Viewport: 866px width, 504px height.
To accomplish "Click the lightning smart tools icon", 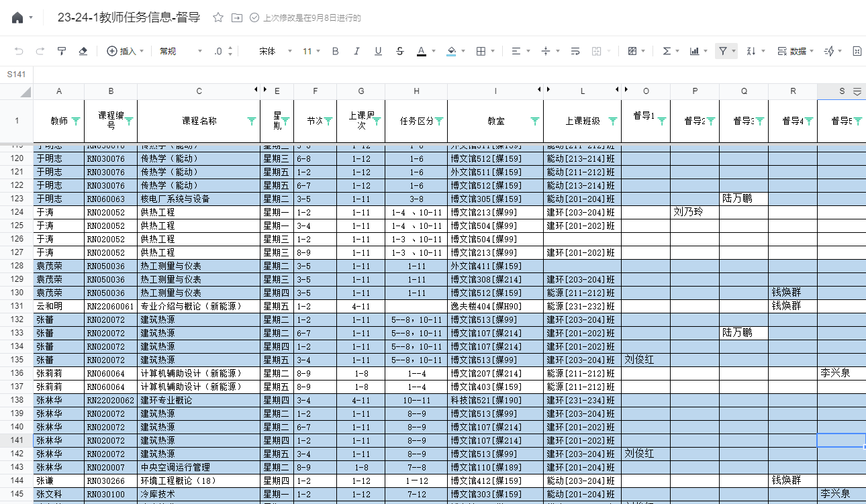I will pyautogui.click(x=828, y=51).
